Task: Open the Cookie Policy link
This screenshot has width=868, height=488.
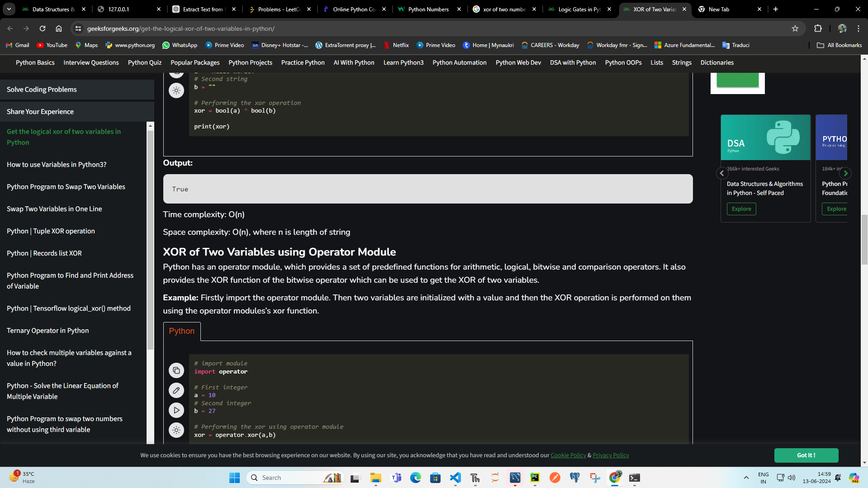Action: [x=568, y=455]
